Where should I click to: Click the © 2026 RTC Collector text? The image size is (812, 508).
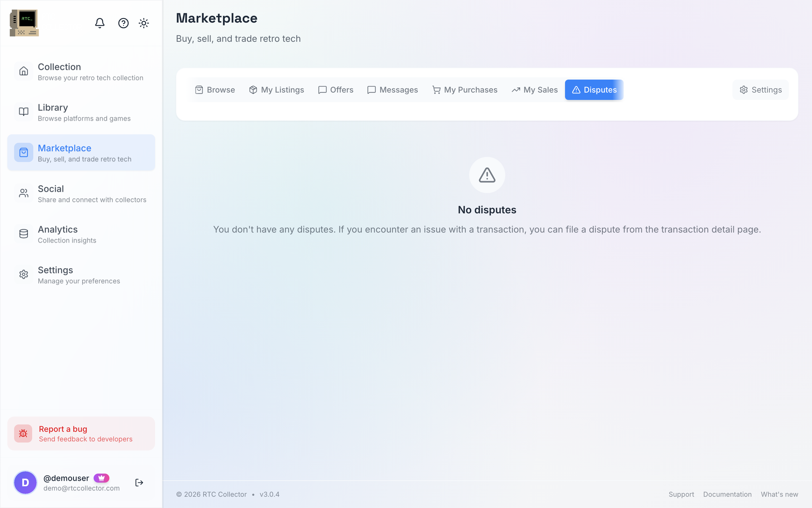(x=211, y=494)
